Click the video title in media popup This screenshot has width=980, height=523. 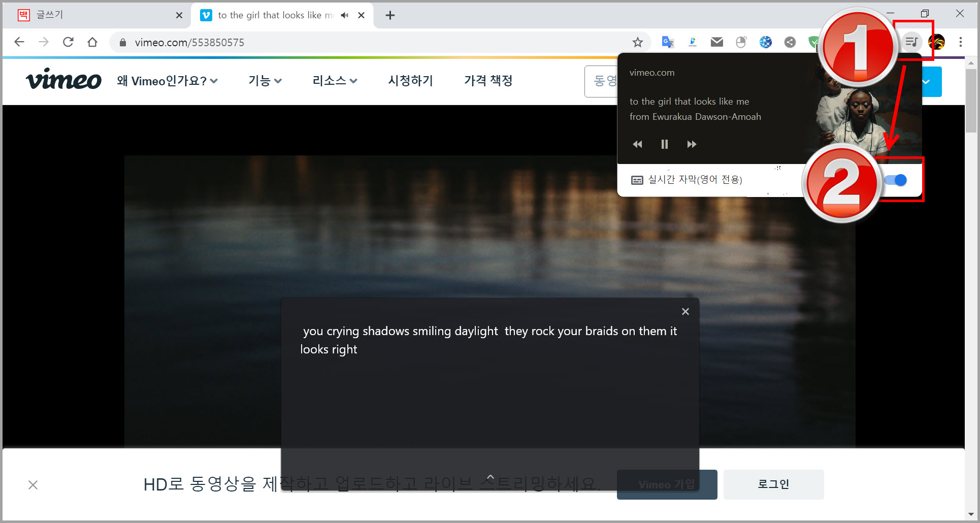pos(689,102)
